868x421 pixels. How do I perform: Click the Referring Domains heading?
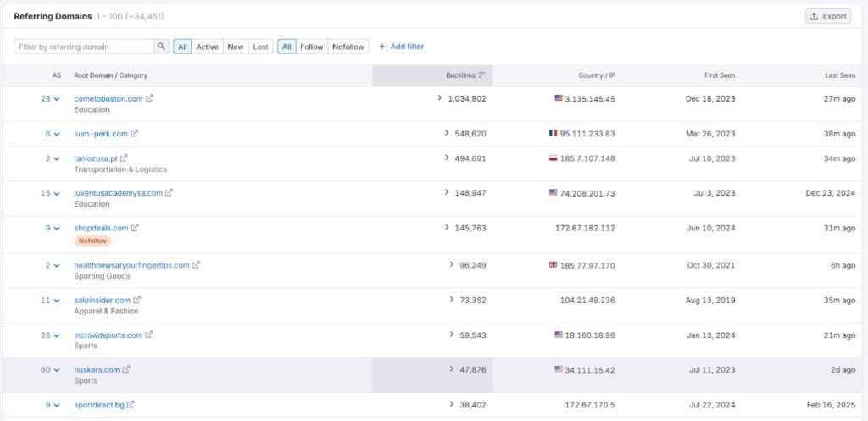coord(53,16)
